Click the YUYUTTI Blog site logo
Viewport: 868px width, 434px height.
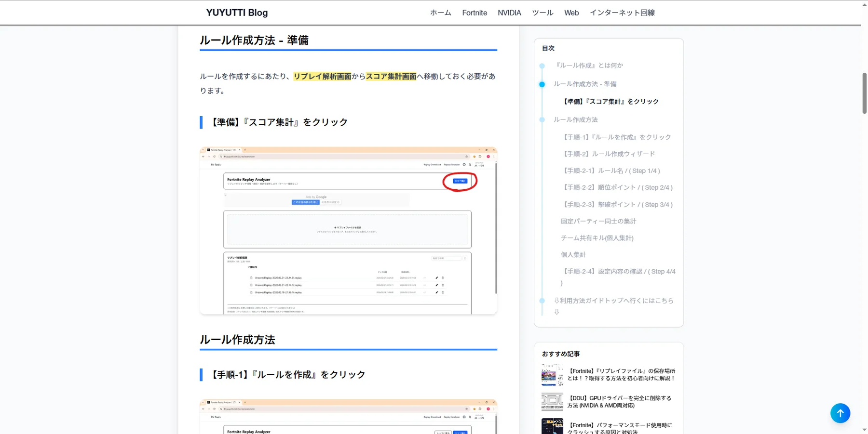coord(237,13)
